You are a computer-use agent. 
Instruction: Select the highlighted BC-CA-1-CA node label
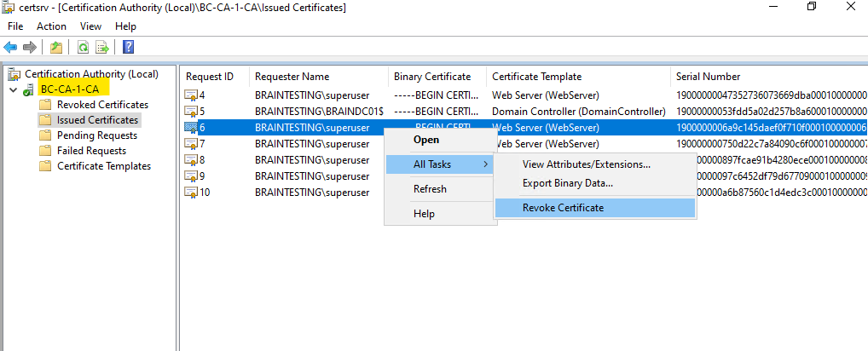[x=70, y=89]
